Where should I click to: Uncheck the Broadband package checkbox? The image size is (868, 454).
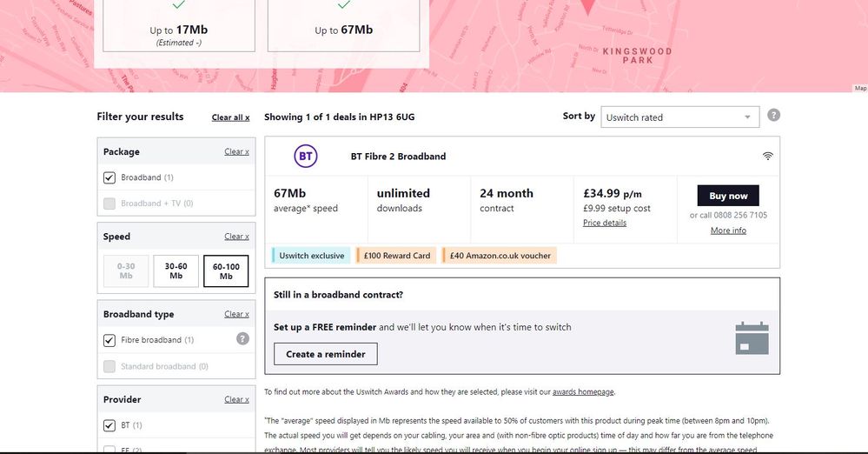pyautogui.click(x=109, y=177)
